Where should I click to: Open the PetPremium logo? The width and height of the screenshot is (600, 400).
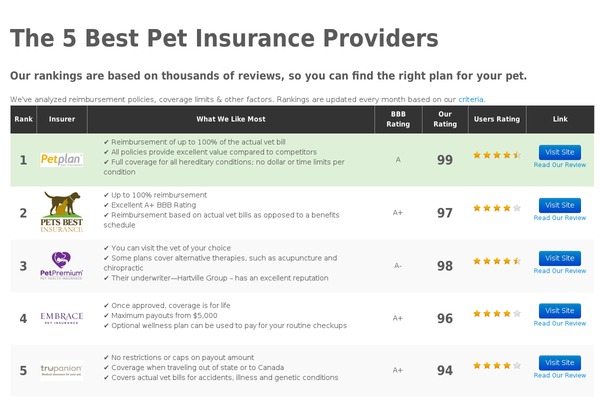pos(62,266)
